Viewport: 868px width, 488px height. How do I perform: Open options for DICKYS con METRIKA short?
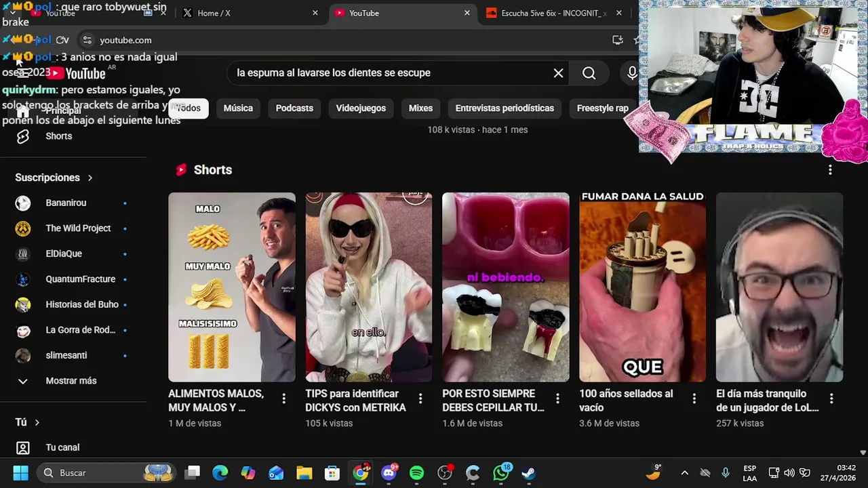[420, 399]
